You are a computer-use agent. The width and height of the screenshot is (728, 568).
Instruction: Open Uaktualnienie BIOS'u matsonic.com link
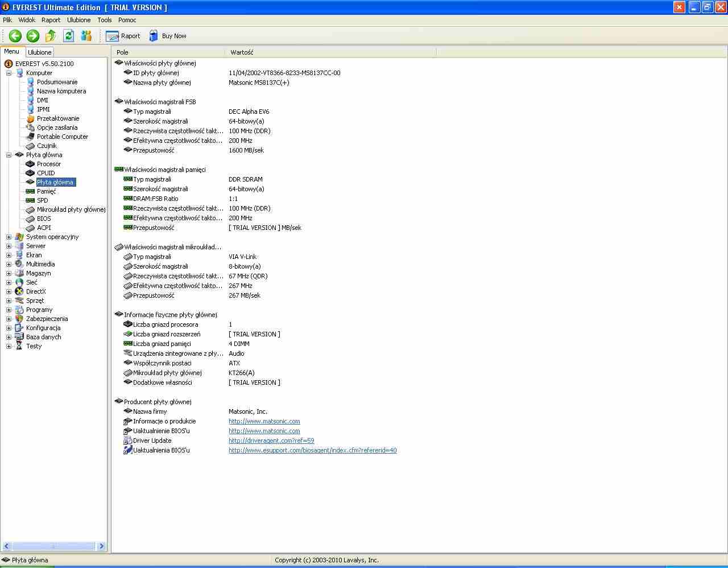click(264, 431)
